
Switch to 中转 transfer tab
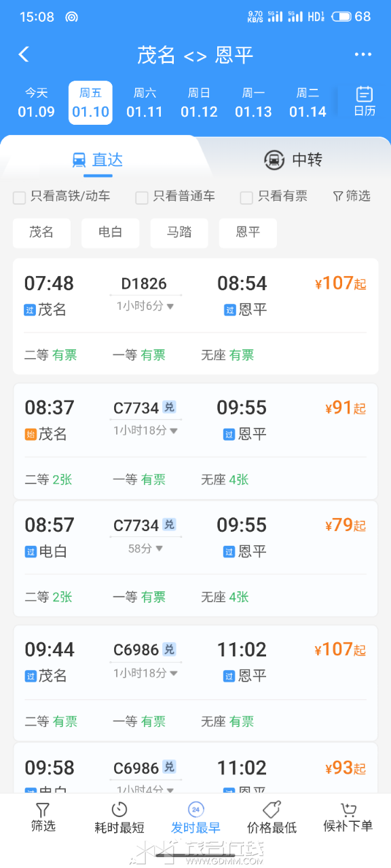[293, 160]
